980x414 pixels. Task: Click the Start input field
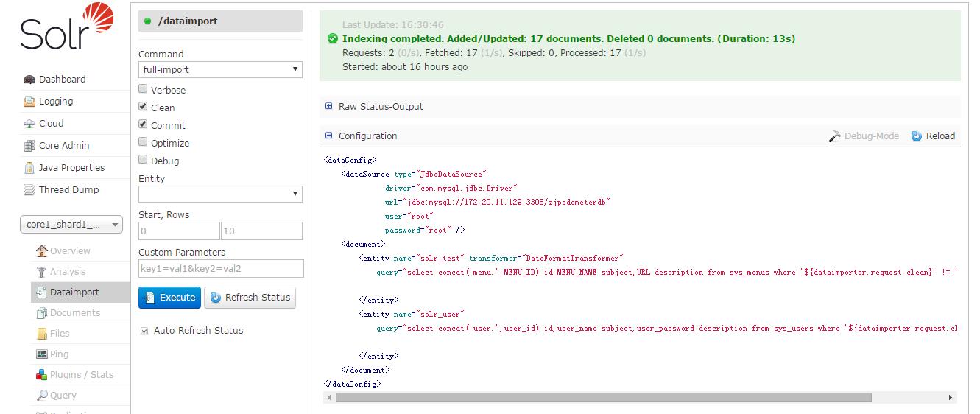[179, 231]
